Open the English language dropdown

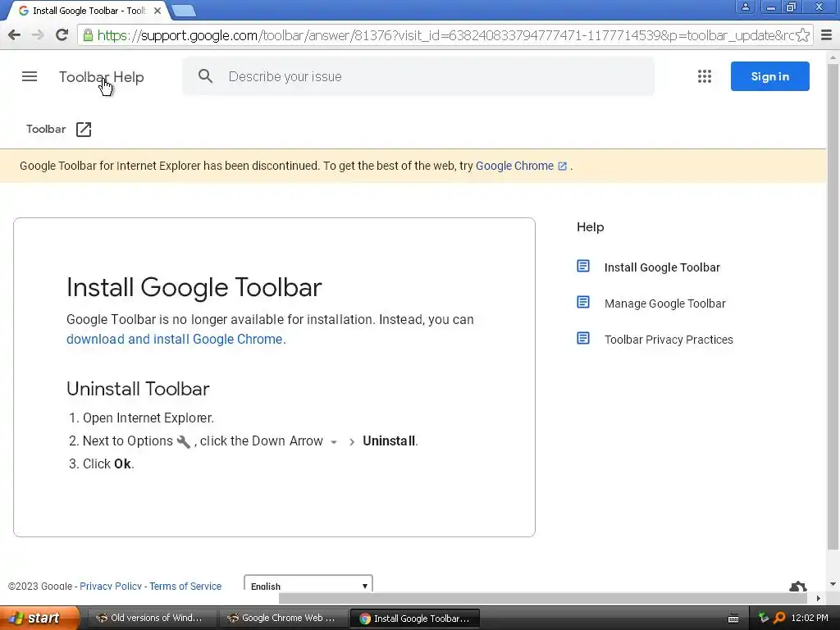(x=308, y=584)
